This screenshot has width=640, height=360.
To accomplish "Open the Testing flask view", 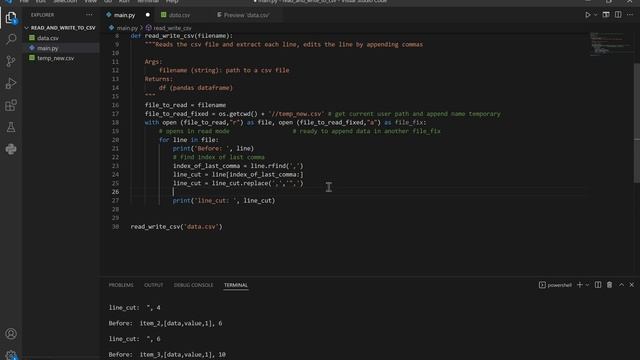I will pyautogui.click(x=11, y=127).
